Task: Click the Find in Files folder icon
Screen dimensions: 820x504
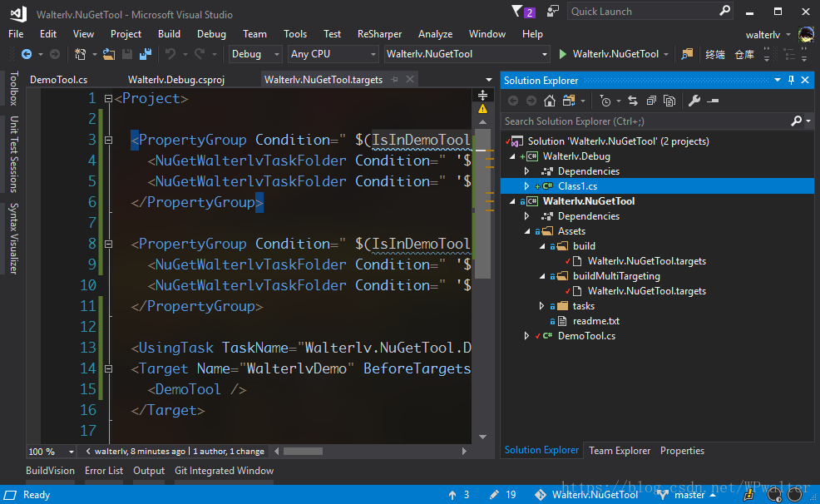Action: [x=687, y=54]
